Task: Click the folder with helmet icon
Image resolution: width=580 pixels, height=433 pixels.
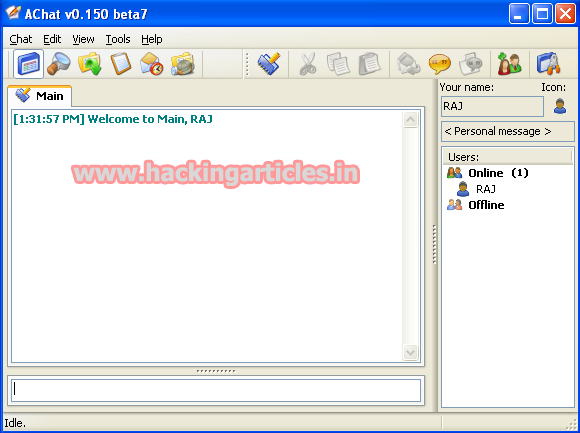Action: pyautogui.click(x=183, y=64)
